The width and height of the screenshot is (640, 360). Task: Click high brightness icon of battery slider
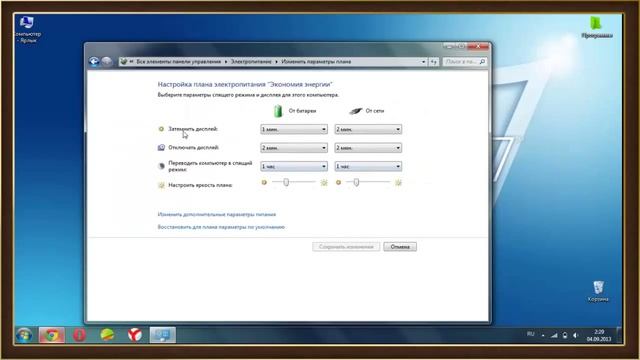(x=324, y=182)
